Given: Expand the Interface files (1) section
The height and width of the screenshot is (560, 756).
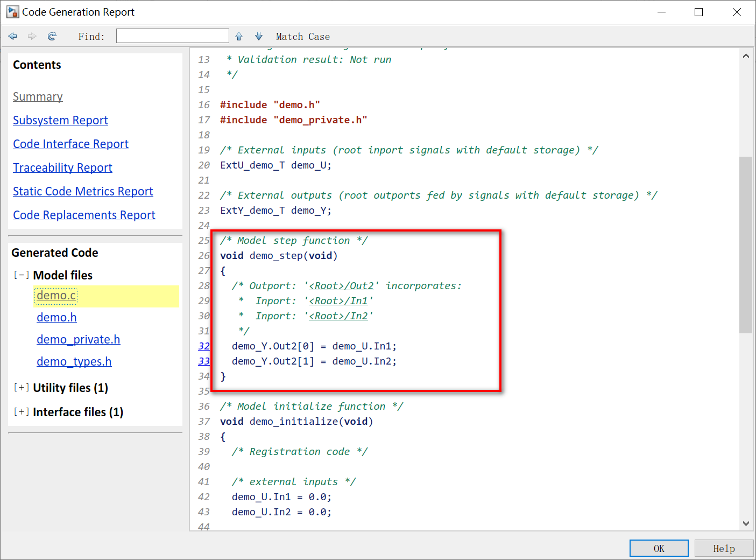Looking at the screenshot, I should 22,412.
